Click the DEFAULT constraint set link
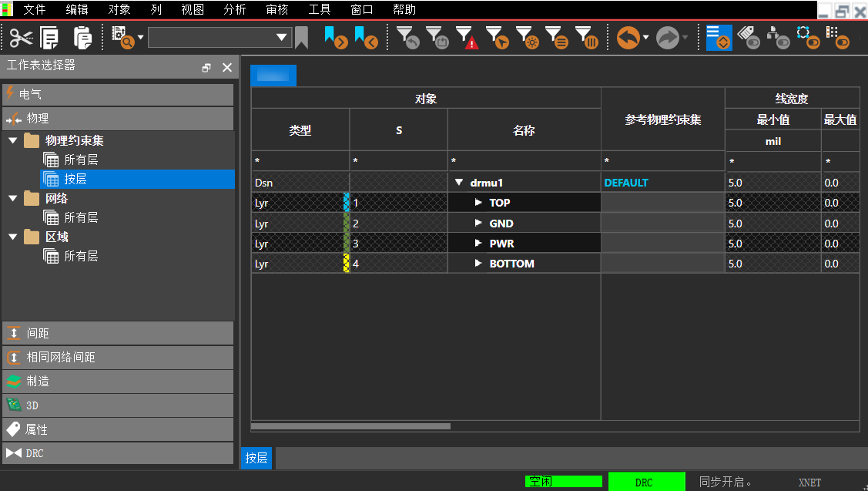Screen dimensions: 868x491 [626, 183]
